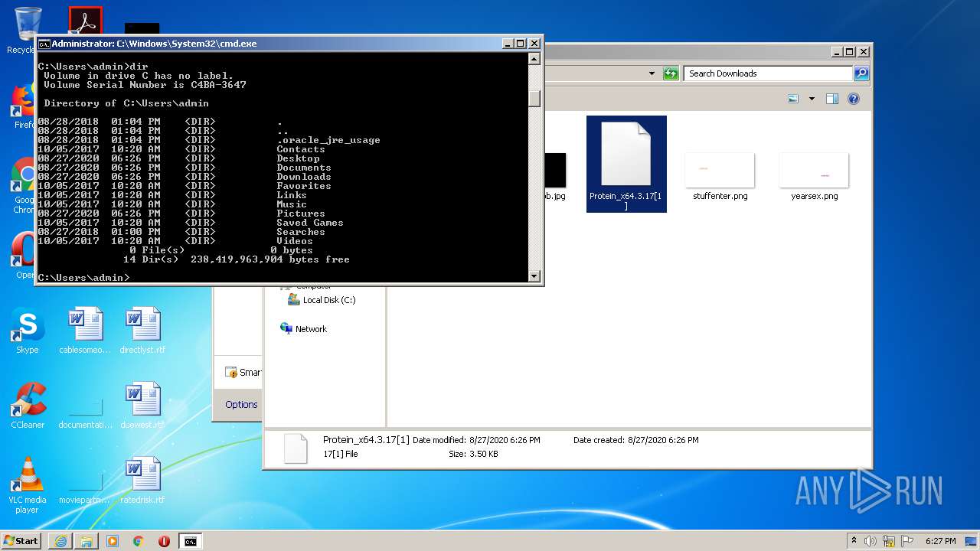Click Explorer refresh address button
The width and height of the screenshot is (980, 551).
671,73
